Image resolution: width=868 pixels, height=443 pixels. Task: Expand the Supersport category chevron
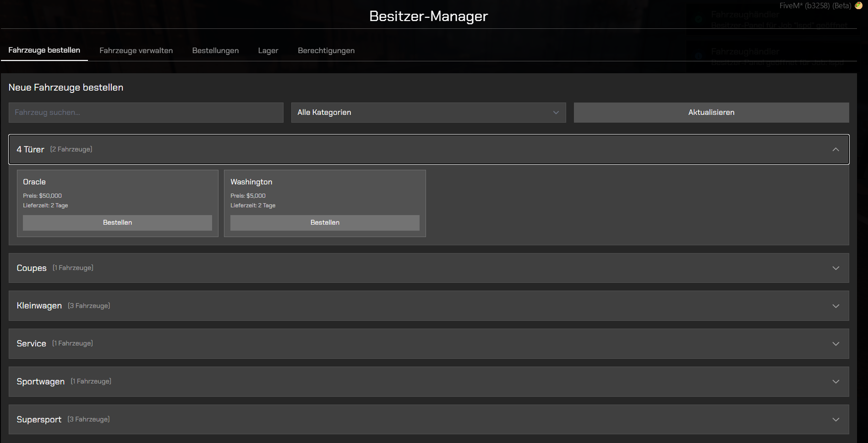(835, 420)
